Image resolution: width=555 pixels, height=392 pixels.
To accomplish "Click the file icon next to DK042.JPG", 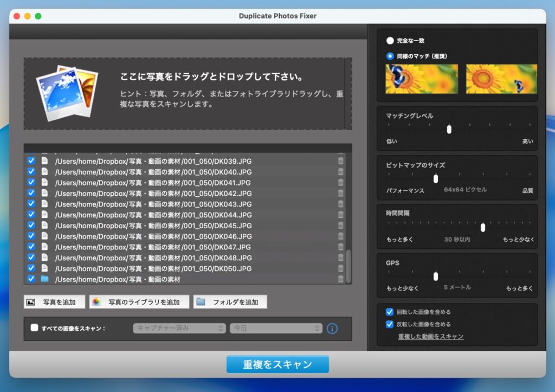I will 44,193.
